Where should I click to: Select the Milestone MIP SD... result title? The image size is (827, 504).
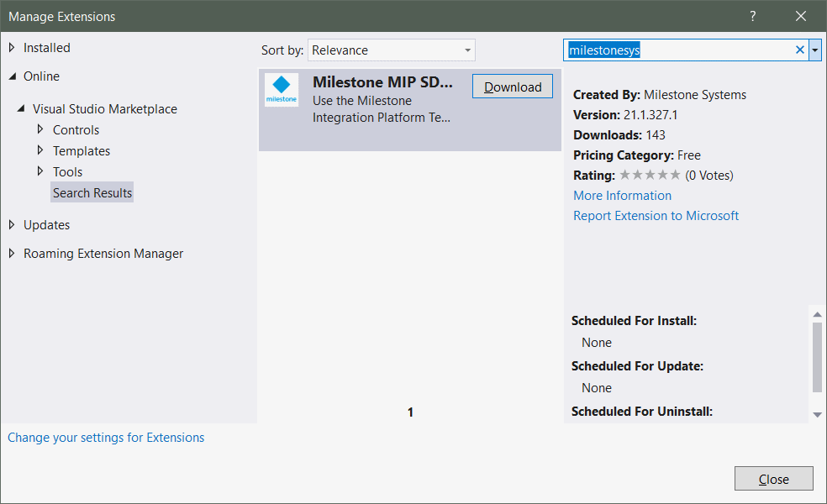[x=383, y=82]
